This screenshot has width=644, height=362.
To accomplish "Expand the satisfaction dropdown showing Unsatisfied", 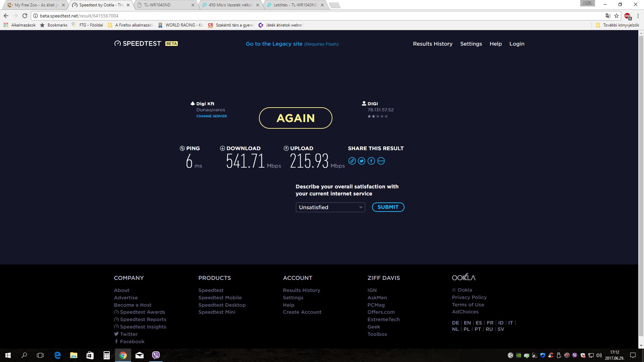I will pos(330,207).
